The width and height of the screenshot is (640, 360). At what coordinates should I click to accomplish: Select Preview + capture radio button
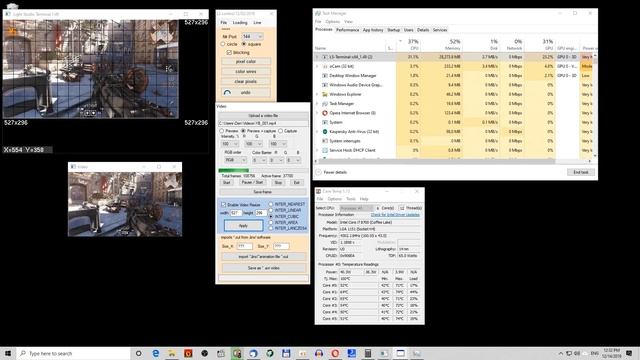tap(244, 131)
